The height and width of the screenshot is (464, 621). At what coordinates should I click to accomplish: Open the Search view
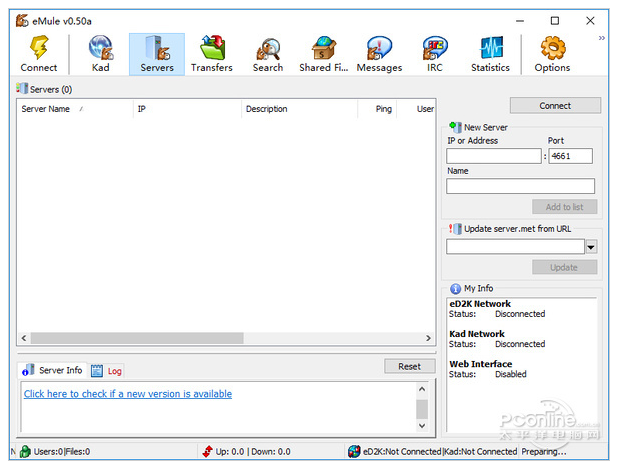pyautogui.click(x=268, y=54)
